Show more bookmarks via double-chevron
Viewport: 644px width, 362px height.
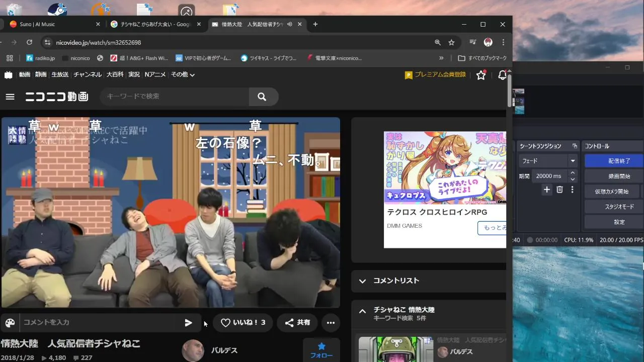click(x=441, y=58)
